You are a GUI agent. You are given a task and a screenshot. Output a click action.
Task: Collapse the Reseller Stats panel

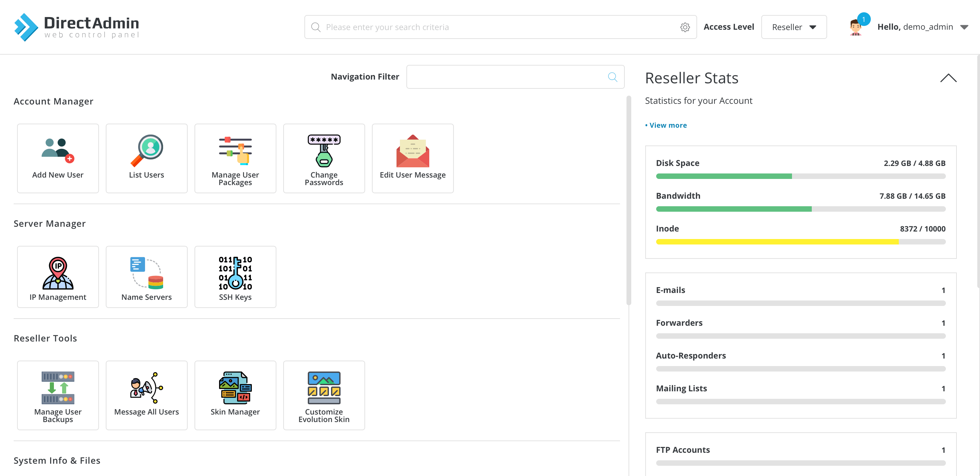948,78
